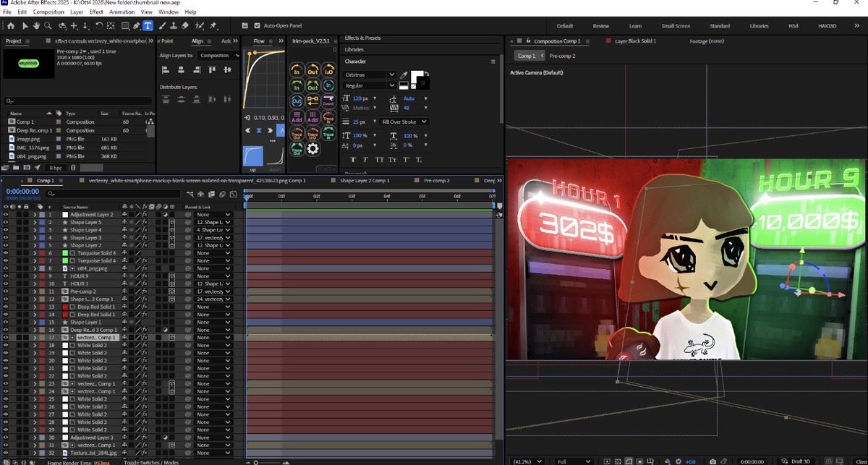Open the Libraries panel

354,49
